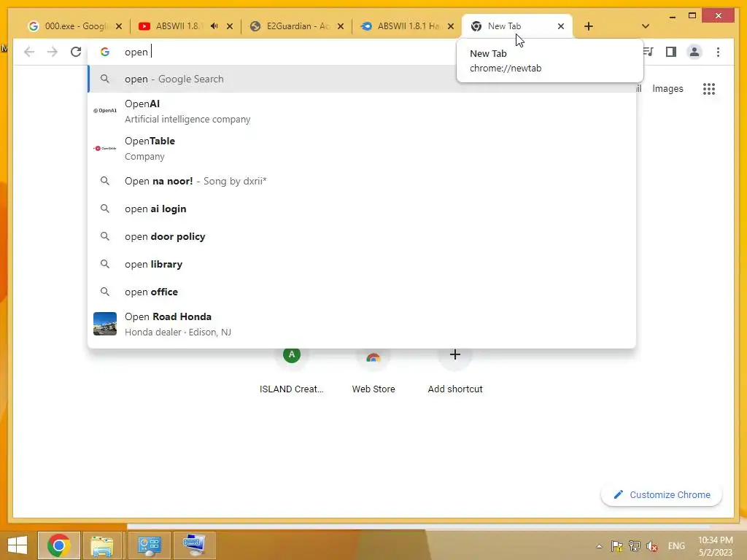This screenshot has height=560, width=747.
Task: Open the Images link
Action: tap(667, 88)
